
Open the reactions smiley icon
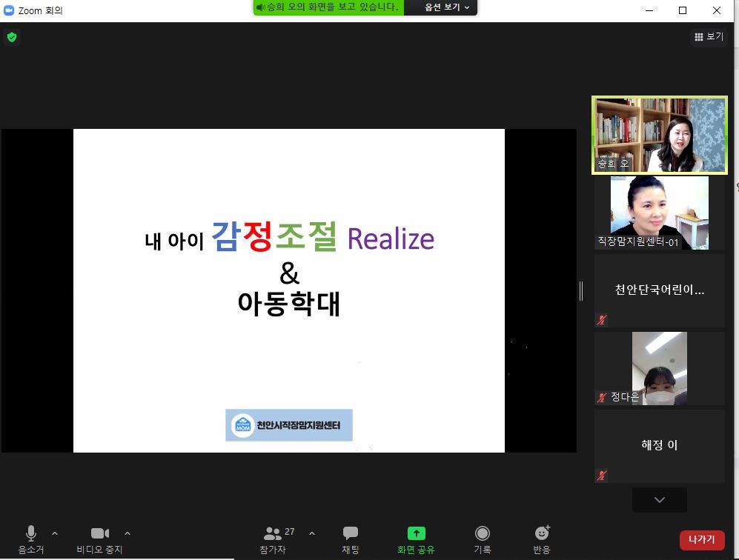pyautogui.click(x=542, y=533)
